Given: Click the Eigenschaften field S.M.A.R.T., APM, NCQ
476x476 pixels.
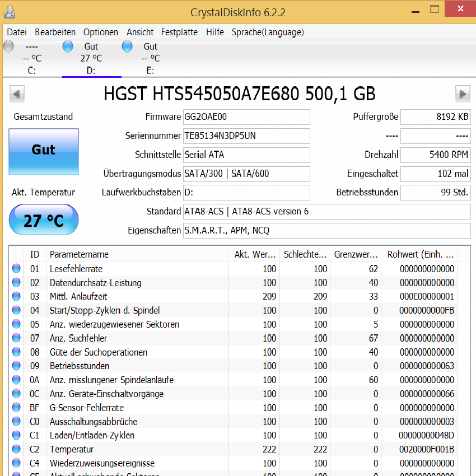Looking at the screenshot, I should [x=327, y=230].
